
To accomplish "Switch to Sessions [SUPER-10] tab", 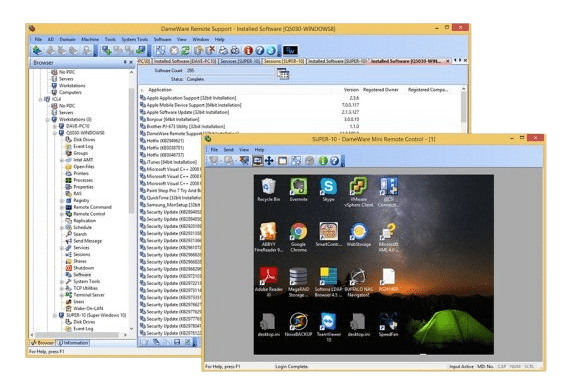I will 283,61.
